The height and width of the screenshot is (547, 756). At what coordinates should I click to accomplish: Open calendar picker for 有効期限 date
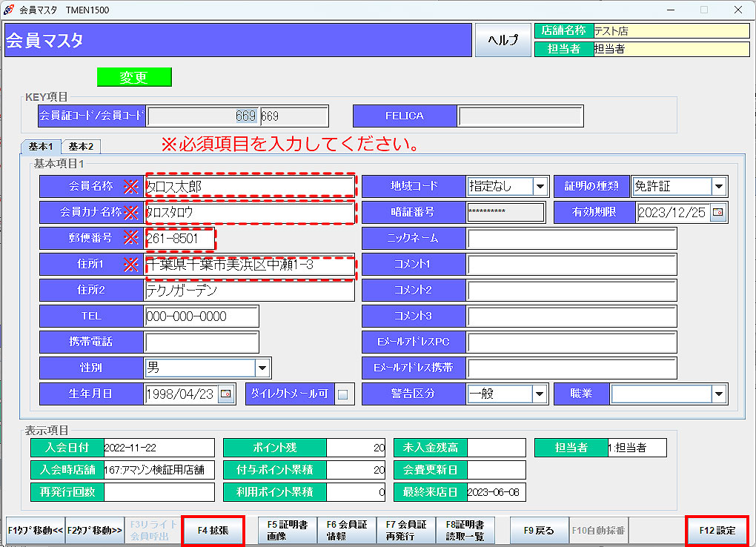point(717,212)
